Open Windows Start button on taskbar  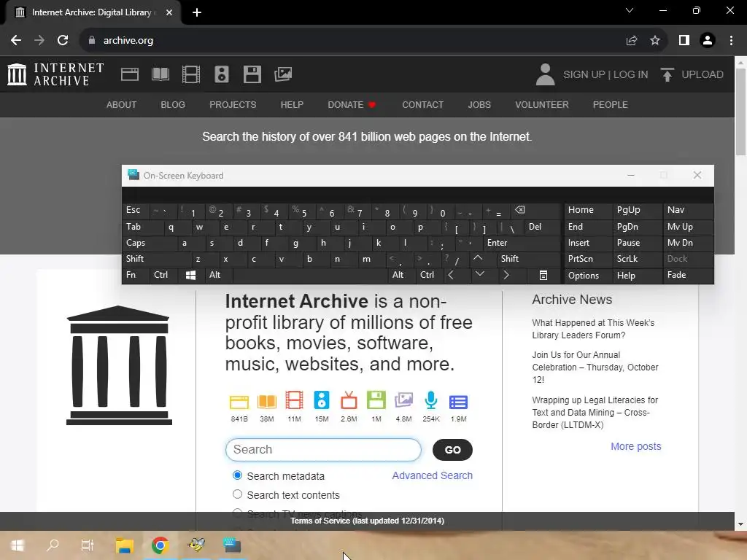18,545
